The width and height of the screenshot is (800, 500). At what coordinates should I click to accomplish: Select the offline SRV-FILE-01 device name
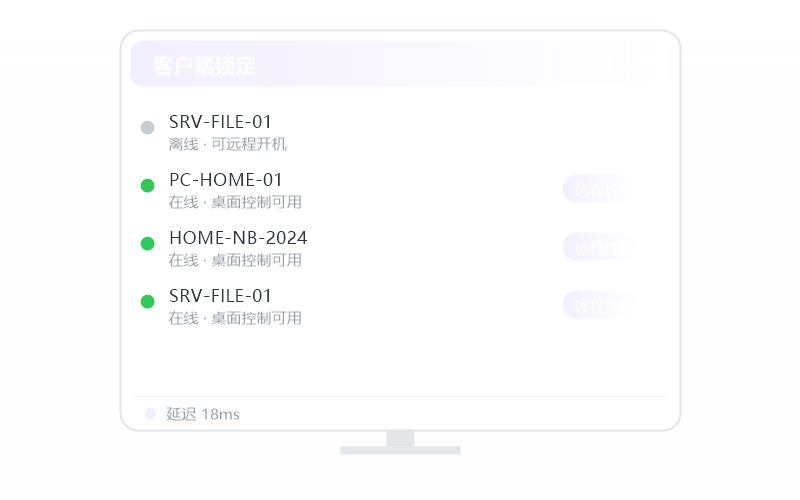pyautogui.click(x=220, y=122)
